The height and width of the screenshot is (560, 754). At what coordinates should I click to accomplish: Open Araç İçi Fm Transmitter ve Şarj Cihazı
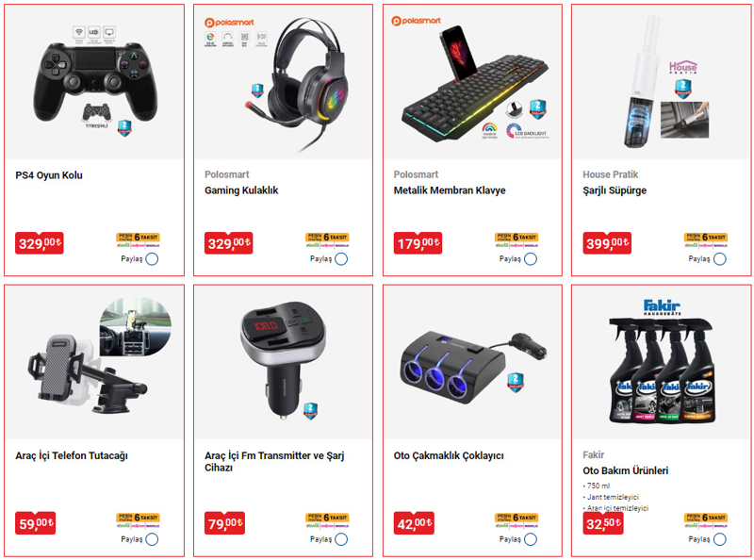[x=274, y=461]
